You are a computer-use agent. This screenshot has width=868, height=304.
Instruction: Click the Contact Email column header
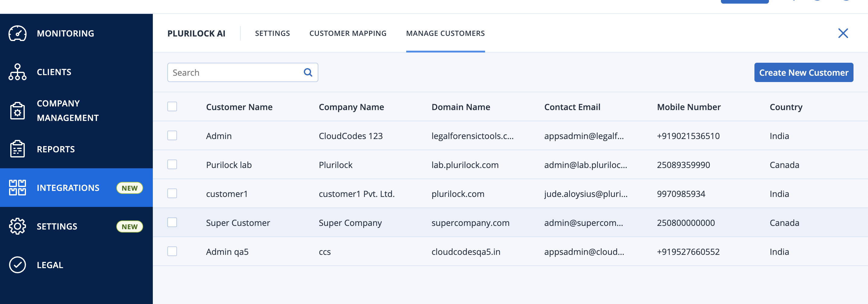572,107
